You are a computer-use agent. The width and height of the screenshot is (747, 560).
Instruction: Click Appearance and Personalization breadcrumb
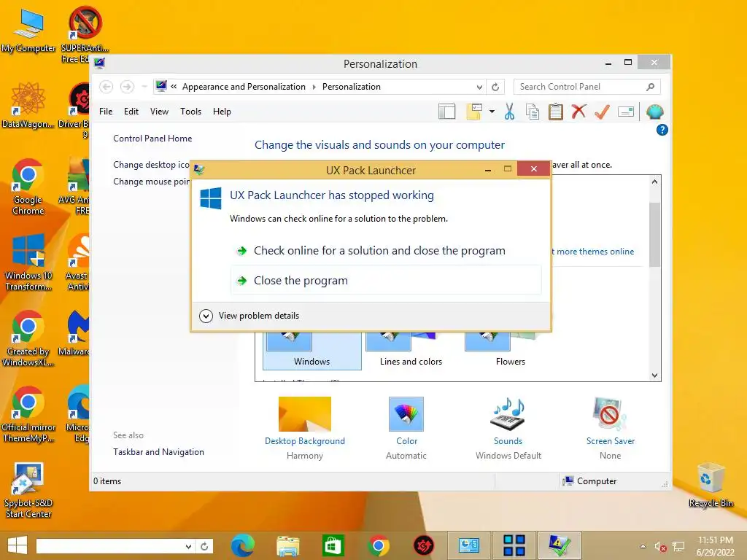(x=244, y=87)
